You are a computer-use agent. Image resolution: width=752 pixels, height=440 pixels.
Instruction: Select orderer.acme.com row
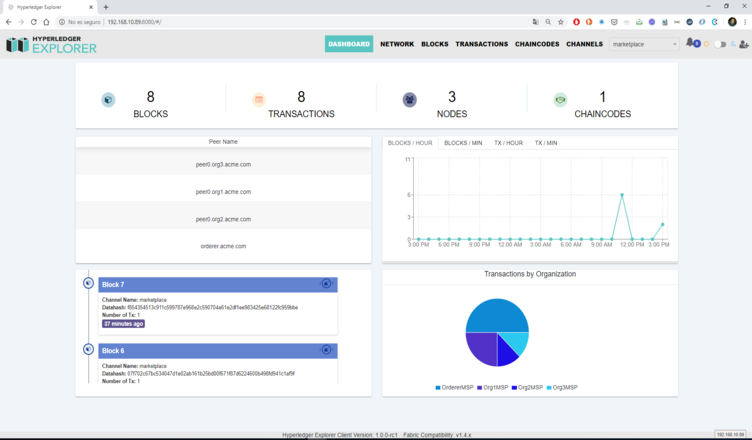223,246
